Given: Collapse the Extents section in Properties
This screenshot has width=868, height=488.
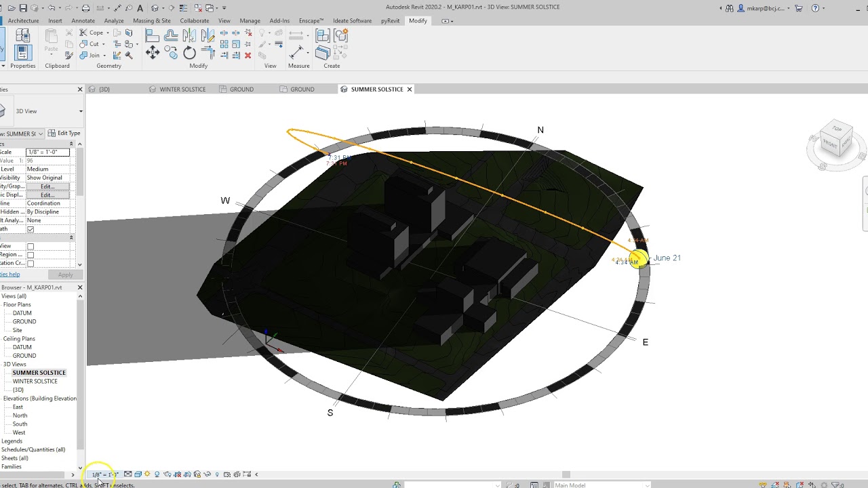Looking at the screenshot, I should [71, 238].
